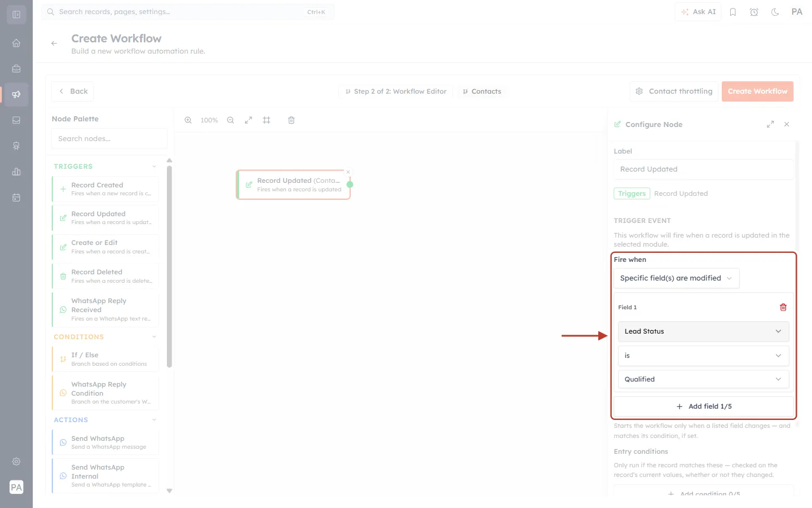The width and height of the screenshot is (812, 508).
Task: Delete Field 1 using red trash icon
Action: point(783,308)
